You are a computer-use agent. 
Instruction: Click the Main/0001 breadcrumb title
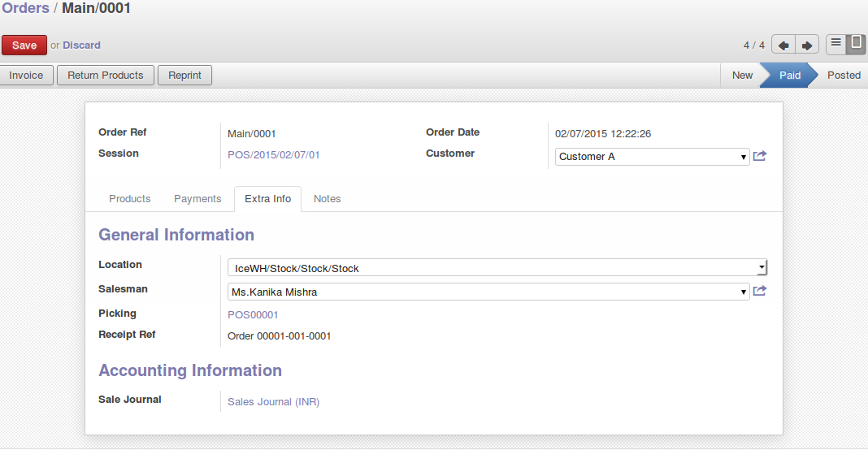[96, 8]
